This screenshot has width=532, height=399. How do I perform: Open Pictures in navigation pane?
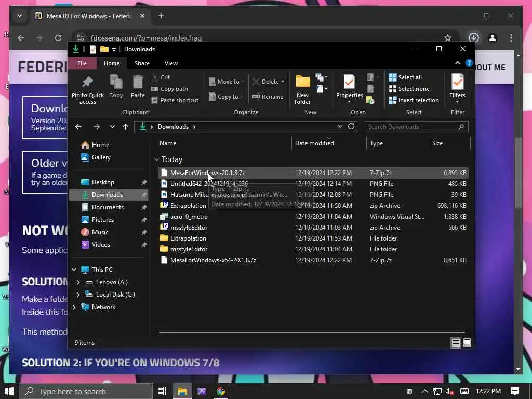click(102, 220)
